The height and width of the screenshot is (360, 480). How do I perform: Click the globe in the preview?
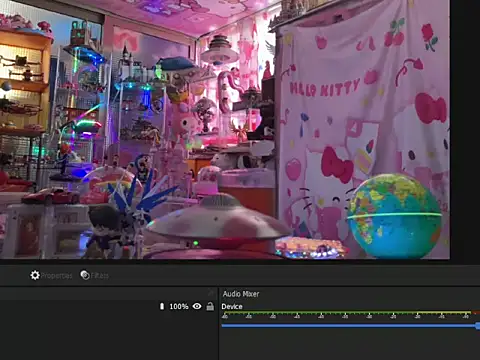(x=395, y=216)
